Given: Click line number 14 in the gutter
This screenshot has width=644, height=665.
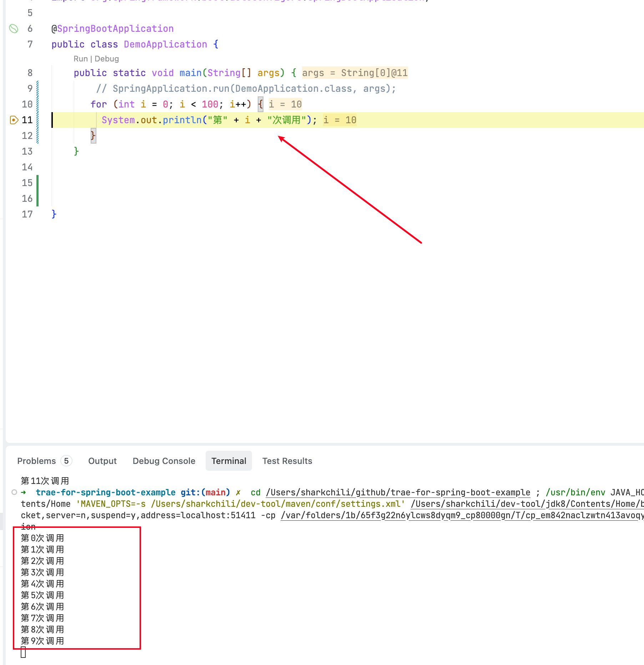Looking at the screenshot, I should click(x=27, y=167).
